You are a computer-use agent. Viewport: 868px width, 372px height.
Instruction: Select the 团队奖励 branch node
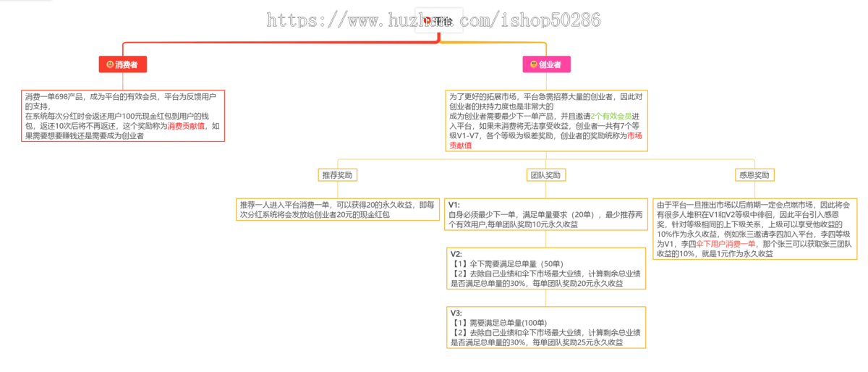(x=546, y=175)
